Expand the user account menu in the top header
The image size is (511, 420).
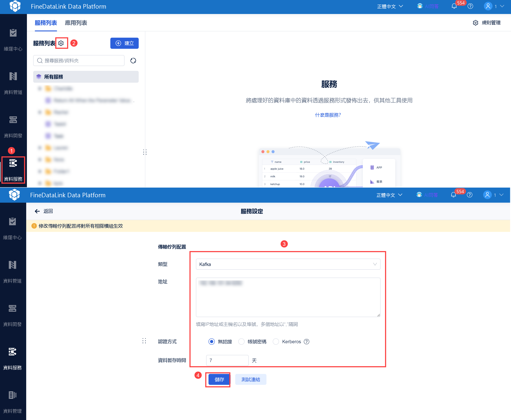[494, 6]
